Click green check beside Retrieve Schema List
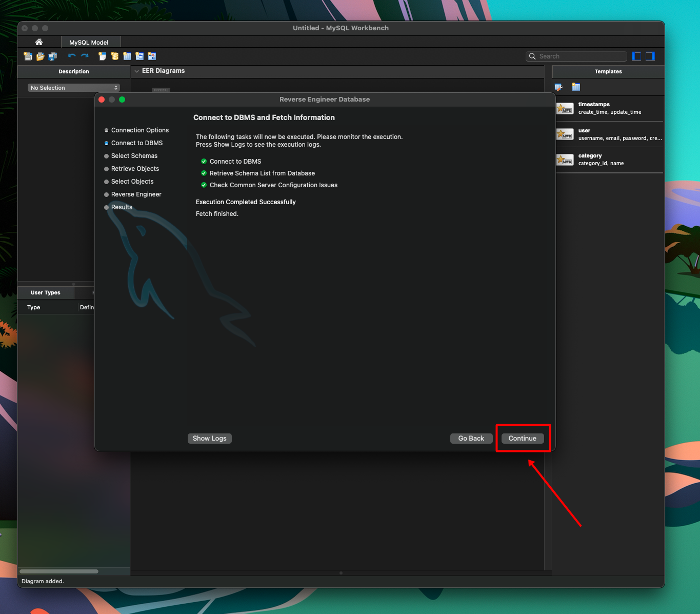Screen dimensions: 700x614 click(204, 173)
